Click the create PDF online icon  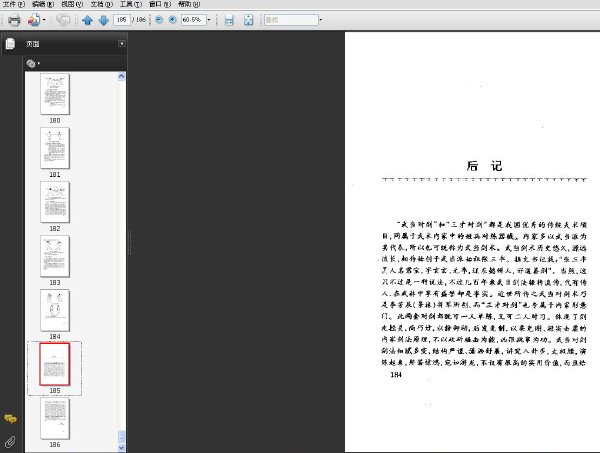pyautogui.click(x=34, y=20)
